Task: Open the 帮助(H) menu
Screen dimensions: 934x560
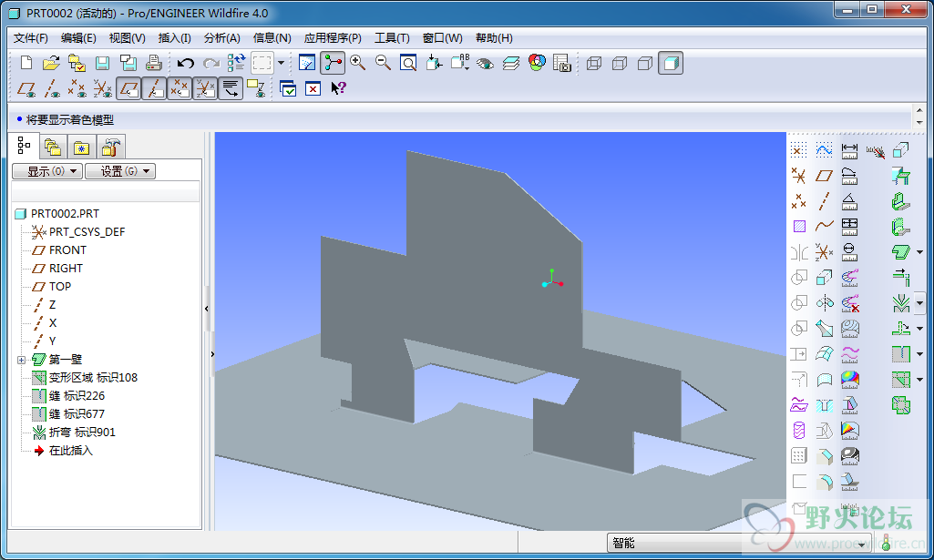Action: point(494,38)
